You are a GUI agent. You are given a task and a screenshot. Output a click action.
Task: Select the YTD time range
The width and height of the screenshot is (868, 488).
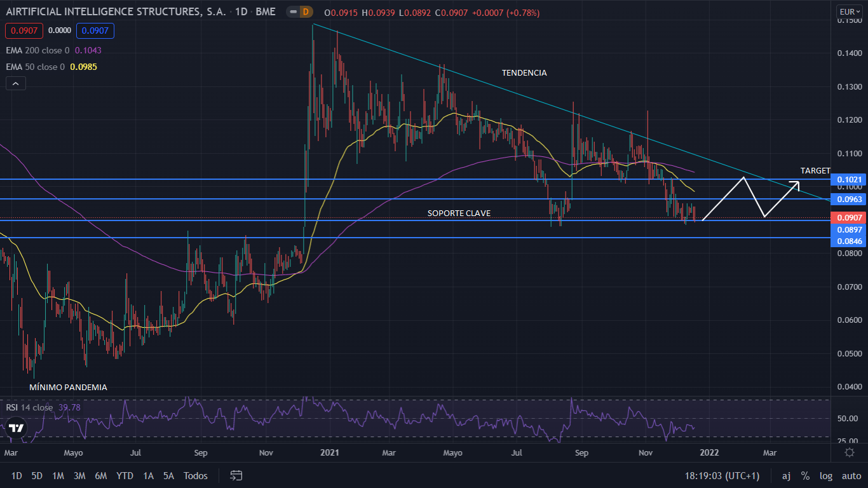pyautogui.click(x=125, y=475)
